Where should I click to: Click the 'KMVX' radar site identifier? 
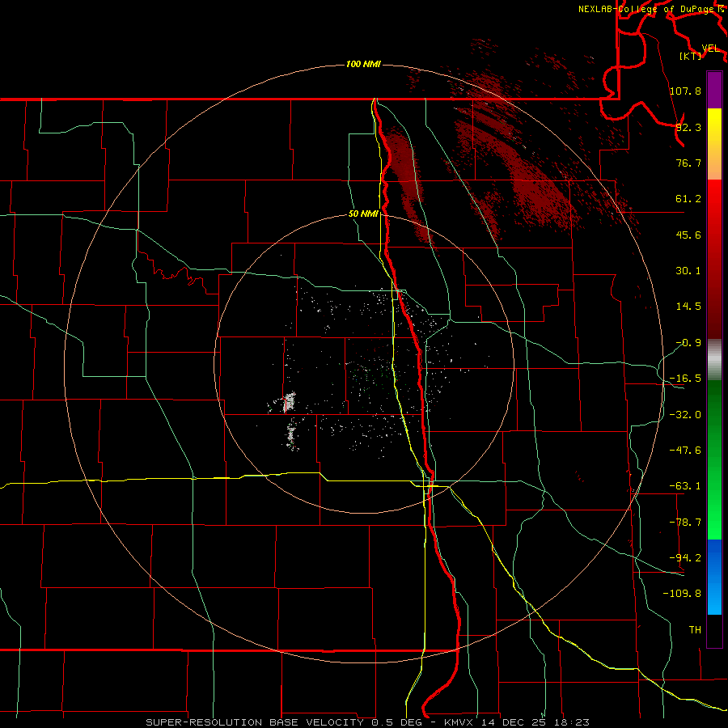(x=459, y=722)
